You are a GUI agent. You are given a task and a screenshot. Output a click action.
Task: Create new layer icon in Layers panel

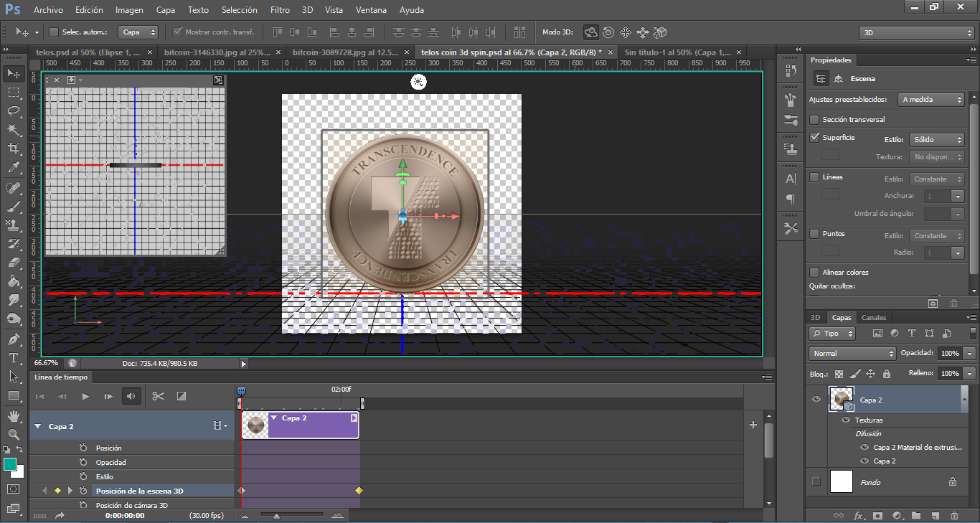935,515
